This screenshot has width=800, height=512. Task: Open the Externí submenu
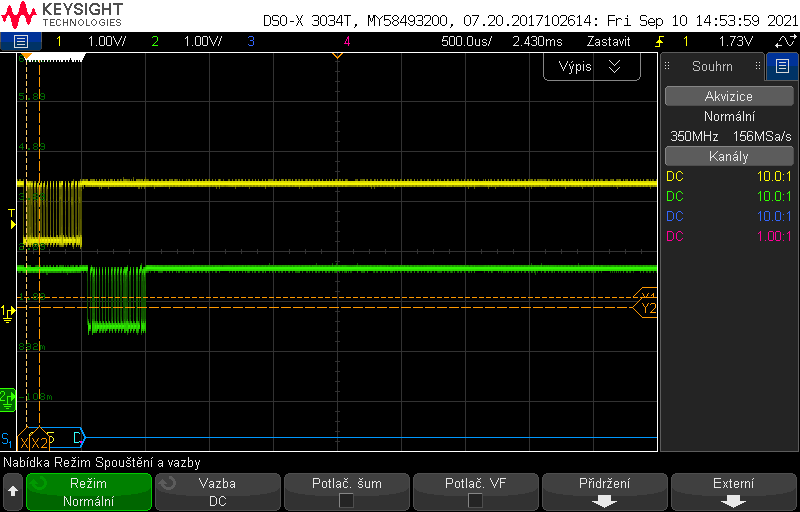[733, 492]
